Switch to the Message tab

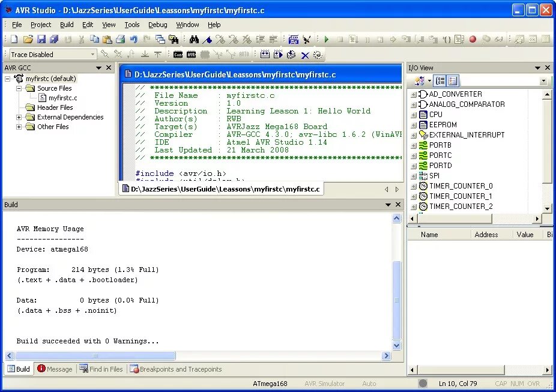pyautogui.click(x=55, y=369)
